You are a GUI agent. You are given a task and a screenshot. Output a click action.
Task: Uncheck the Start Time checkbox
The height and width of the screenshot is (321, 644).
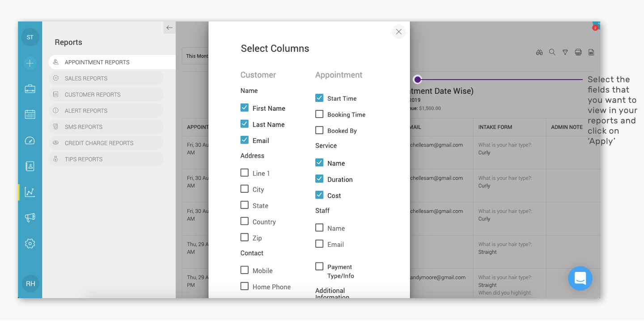tap(319, 98)
